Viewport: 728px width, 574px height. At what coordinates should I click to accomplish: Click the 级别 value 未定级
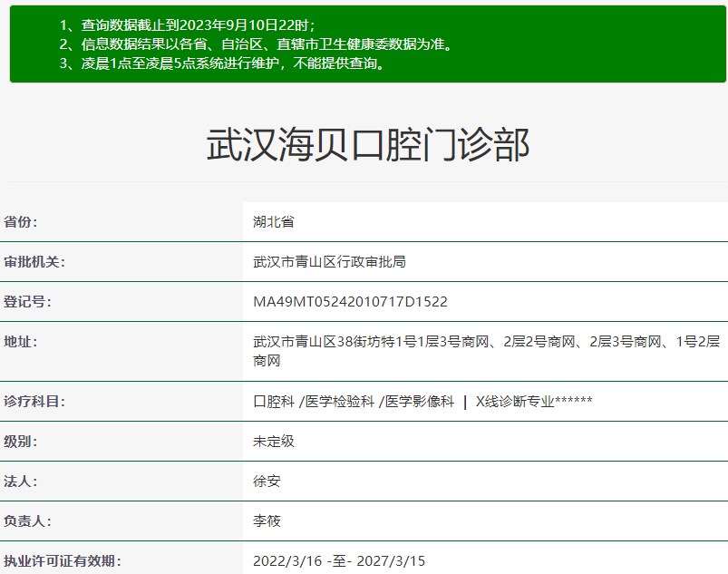[x=274, y=442]
